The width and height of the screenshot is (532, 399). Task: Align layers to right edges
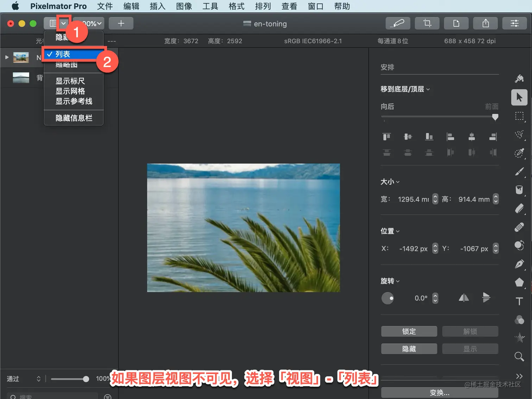point(493,137)
